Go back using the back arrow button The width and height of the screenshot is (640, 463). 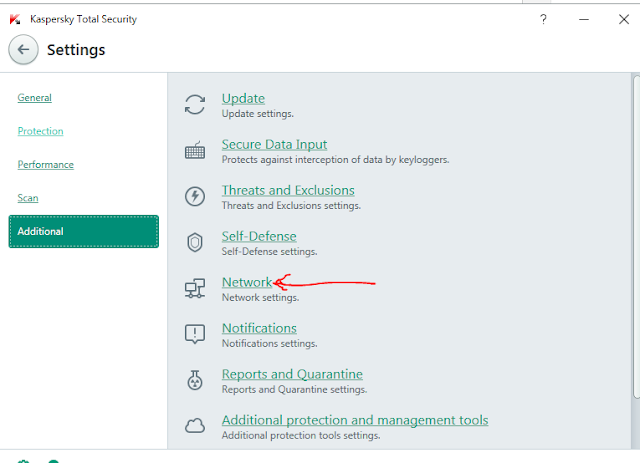24,49
